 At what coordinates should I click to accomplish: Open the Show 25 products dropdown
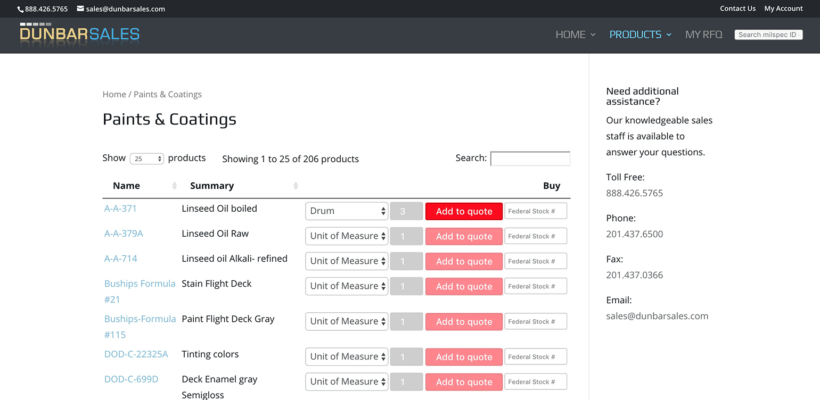point(147,158)
